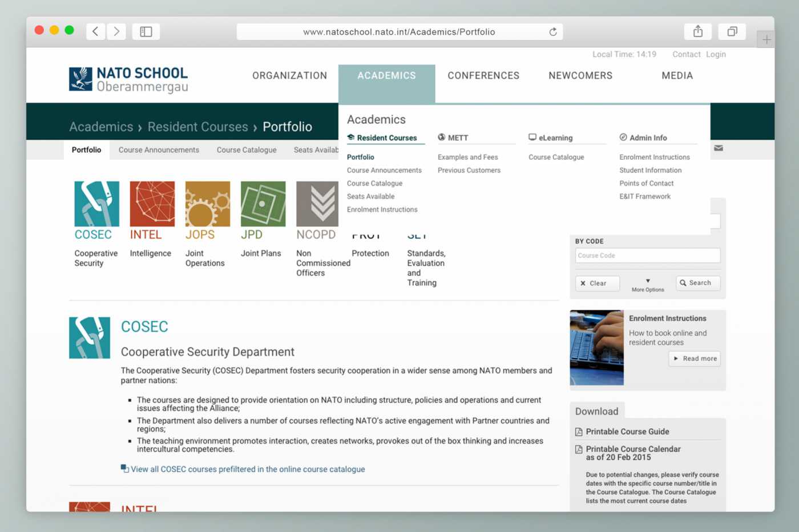Switch to the Course Announcements tab
Viewport: 799px width, 532px height.
pyautogui.click(x=159, y=150)
